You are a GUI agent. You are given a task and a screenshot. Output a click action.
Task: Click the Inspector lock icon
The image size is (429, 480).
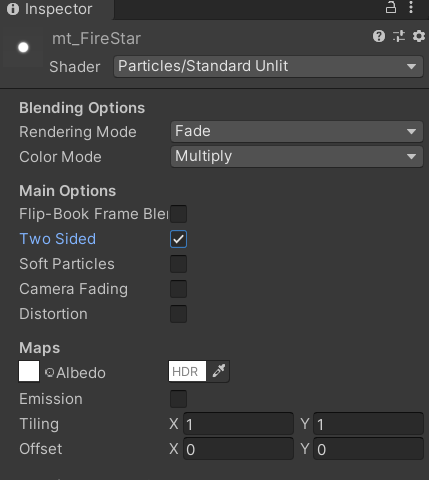point(391,7)
